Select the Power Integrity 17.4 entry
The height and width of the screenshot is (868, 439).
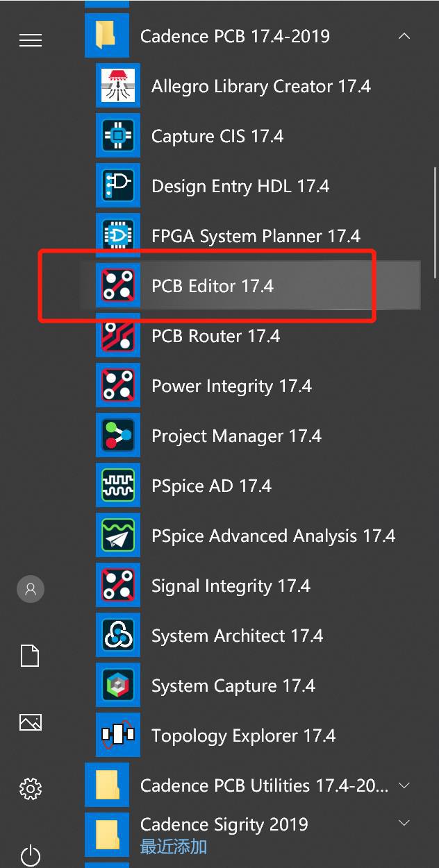pyautogui.click(x=231, y=386)
